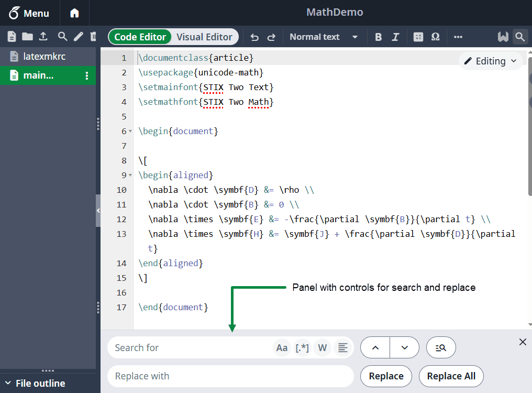Toggle whole word (W) matching
532x393 pixels.
[323, 347]
